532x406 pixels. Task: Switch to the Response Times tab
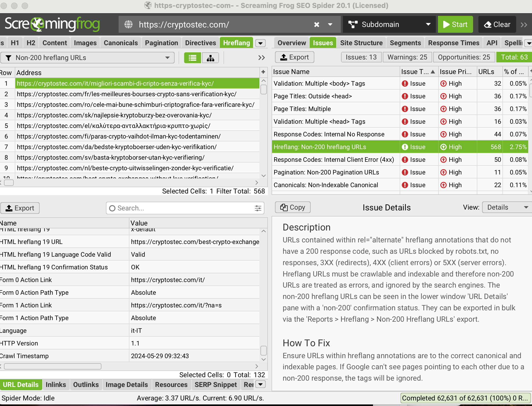click(x=454, y=43)
